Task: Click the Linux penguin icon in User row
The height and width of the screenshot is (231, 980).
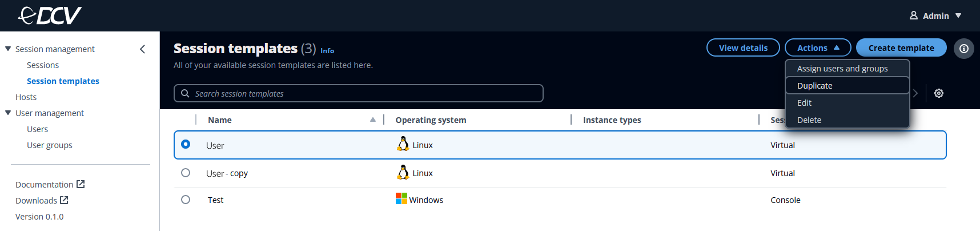Action: point(403,144)
